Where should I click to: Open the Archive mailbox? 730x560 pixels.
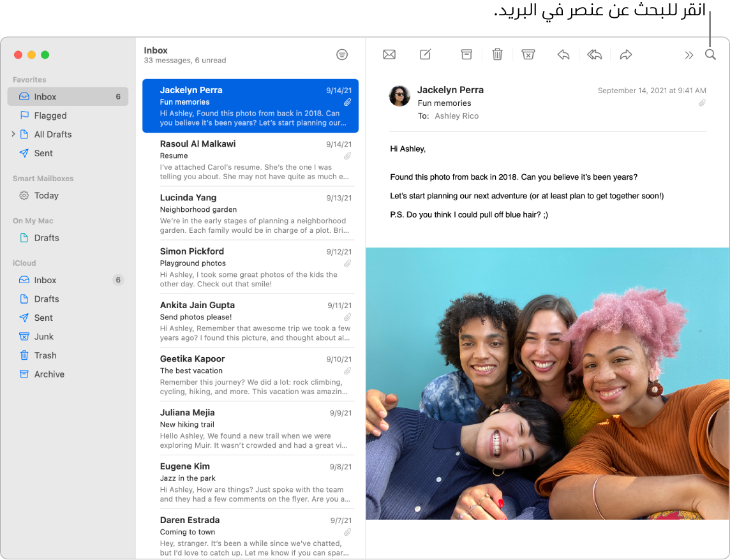[68, 374]
